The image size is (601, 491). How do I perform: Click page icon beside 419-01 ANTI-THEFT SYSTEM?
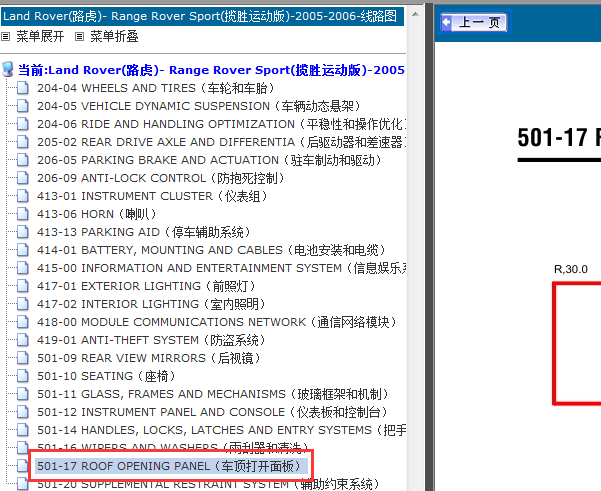[x=23, y=340]
